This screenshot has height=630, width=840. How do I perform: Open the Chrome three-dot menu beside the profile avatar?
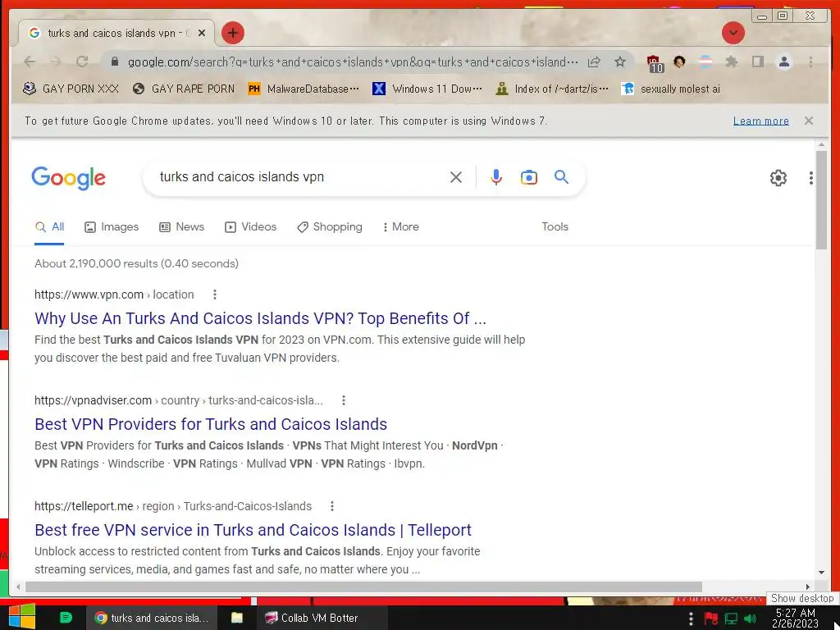810,62
